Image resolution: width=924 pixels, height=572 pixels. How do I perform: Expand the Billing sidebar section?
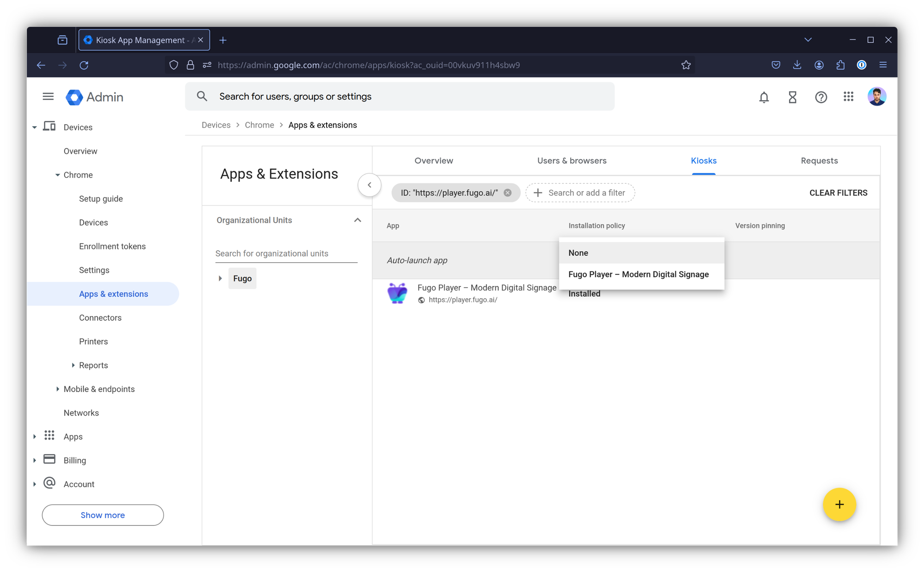(35, 460)
